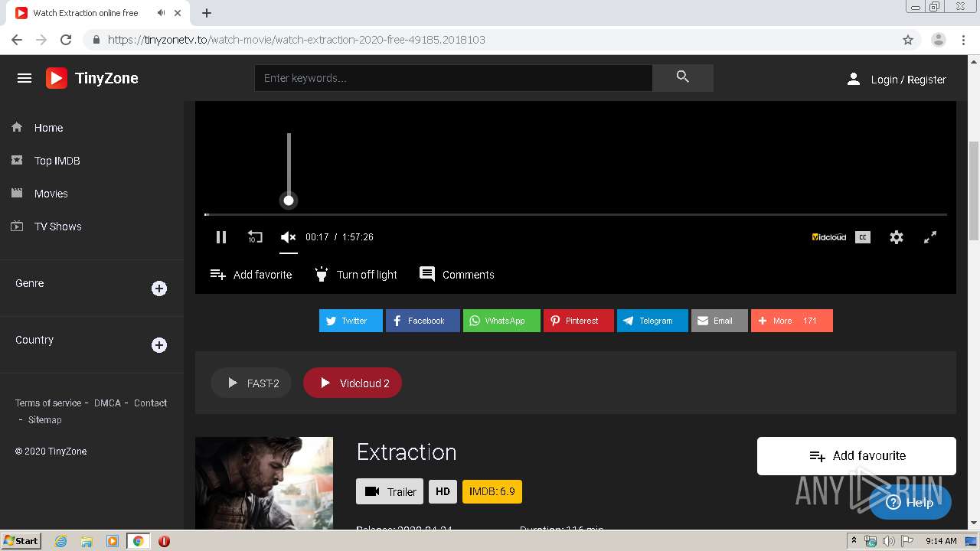The height and width of the screenshot is (551, 980).
Task: Share via Telegram
Action: pyautogui.click(x=652, y=321)
